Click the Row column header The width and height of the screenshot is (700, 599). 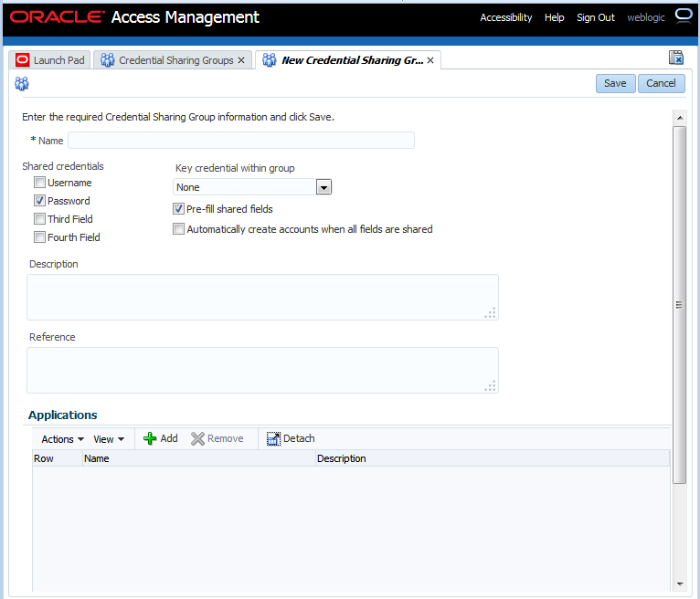[58, 458]
